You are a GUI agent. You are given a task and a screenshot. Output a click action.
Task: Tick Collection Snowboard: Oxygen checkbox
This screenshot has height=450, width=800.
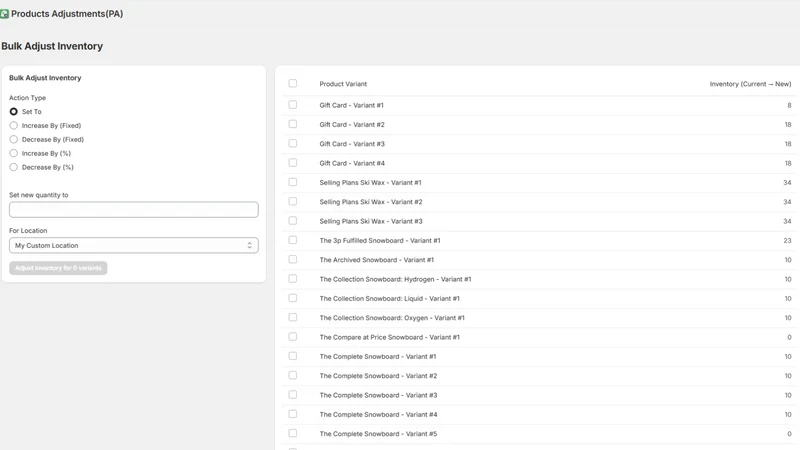[292, 317]
